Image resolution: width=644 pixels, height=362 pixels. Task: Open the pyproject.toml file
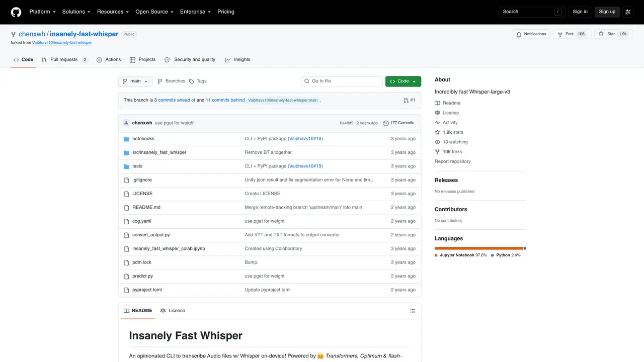pos(147,290)
